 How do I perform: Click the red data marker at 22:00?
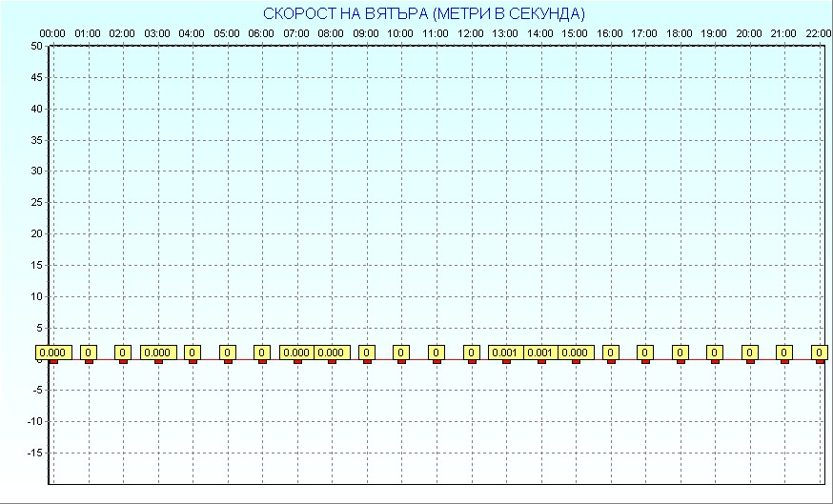click(x=819, y=361)
